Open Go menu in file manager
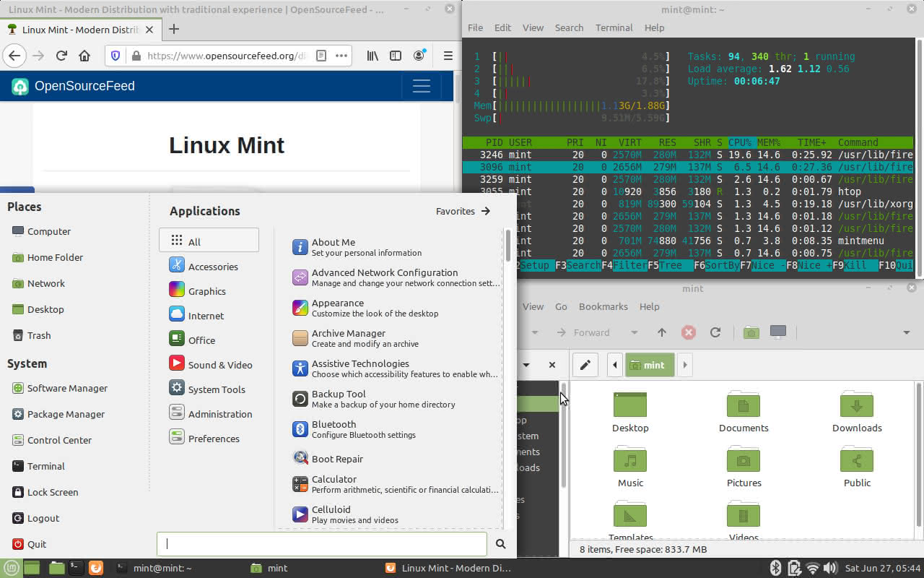 tap(561, 306)
